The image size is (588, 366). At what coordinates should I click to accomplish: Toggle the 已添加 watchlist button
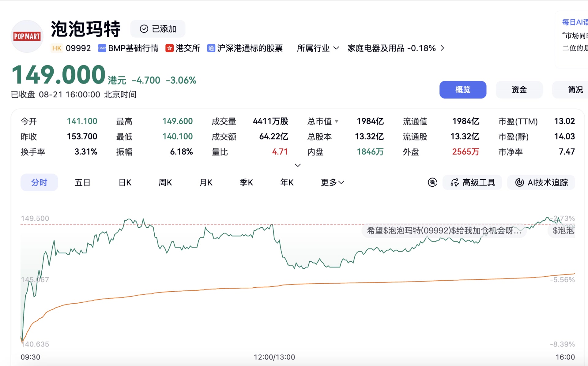click(158, 29)
